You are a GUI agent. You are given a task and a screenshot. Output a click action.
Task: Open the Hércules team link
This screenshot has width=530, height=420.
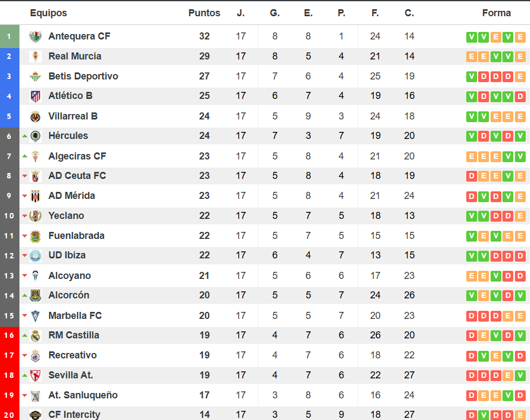[x=68, y=136]
